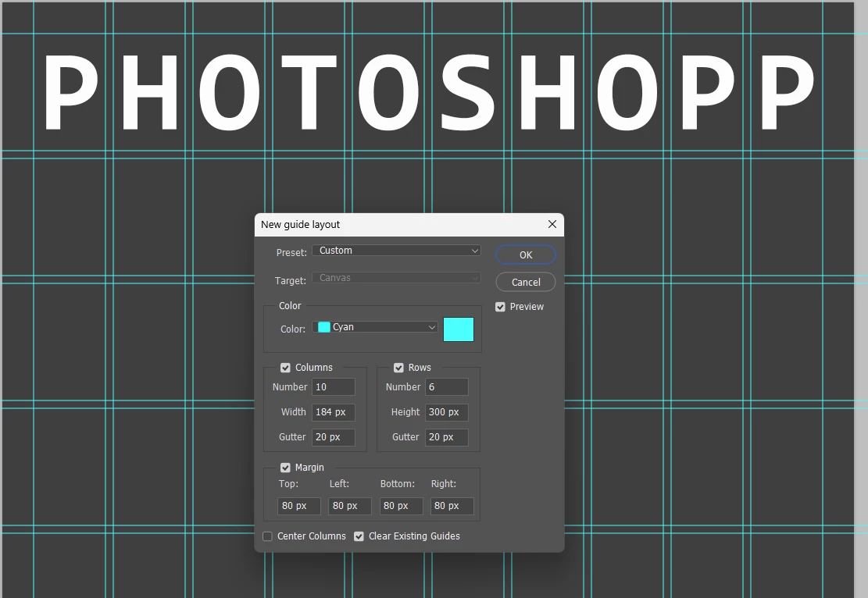Image resolution: width=868 pixels, height=598 pixels.
Task: Click the New guide layout title text
Action: click(x=300, y=225)
